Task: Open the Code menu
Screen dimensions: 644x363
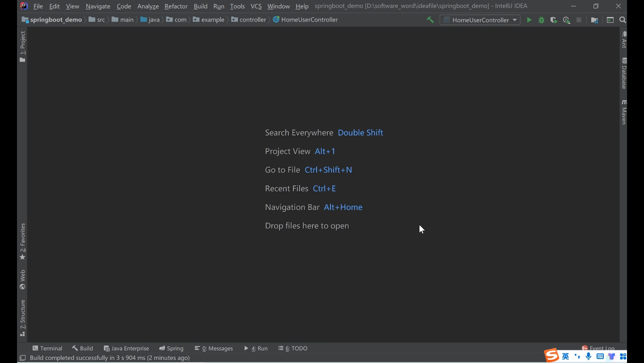Action: (x=124, y=6)
